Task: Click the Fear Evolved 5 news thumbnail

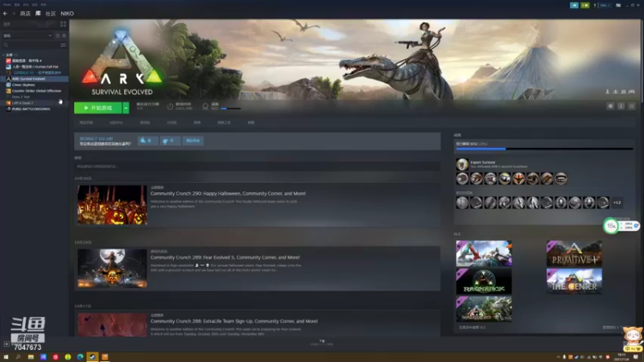Action: 112,269
